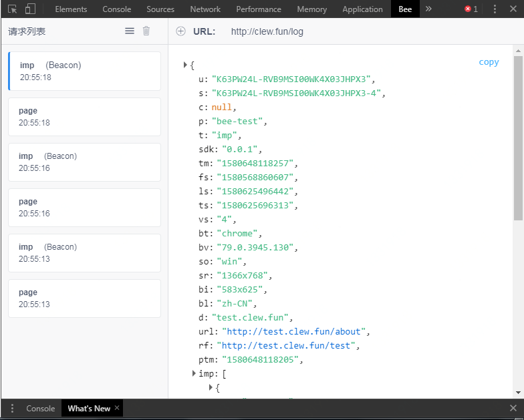Screen dimensions: 524x420
Task: Open the Application tab
Action: coord(362,9)
